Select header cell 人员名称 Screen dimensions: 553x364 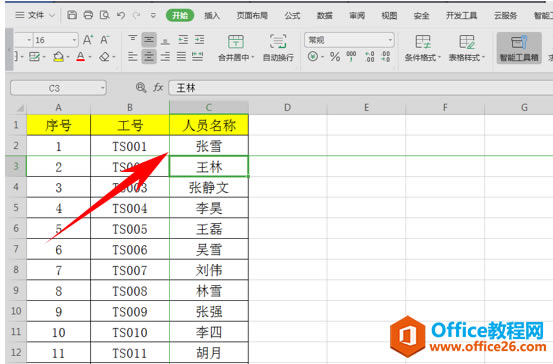click(x=209, y=125)
